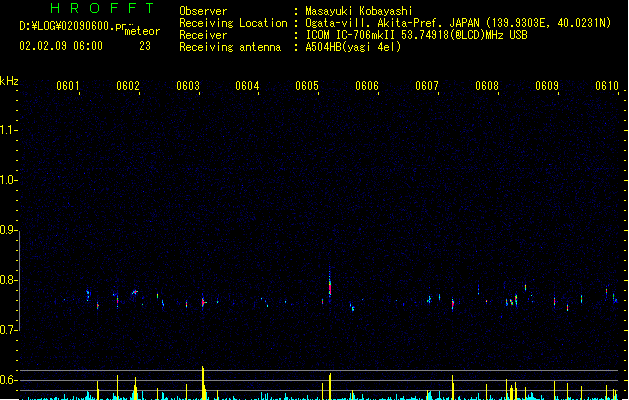The width and height of the screenshot is (629, 400).
Task: Click the 'Receiver' field label
Action: (203, 35)
